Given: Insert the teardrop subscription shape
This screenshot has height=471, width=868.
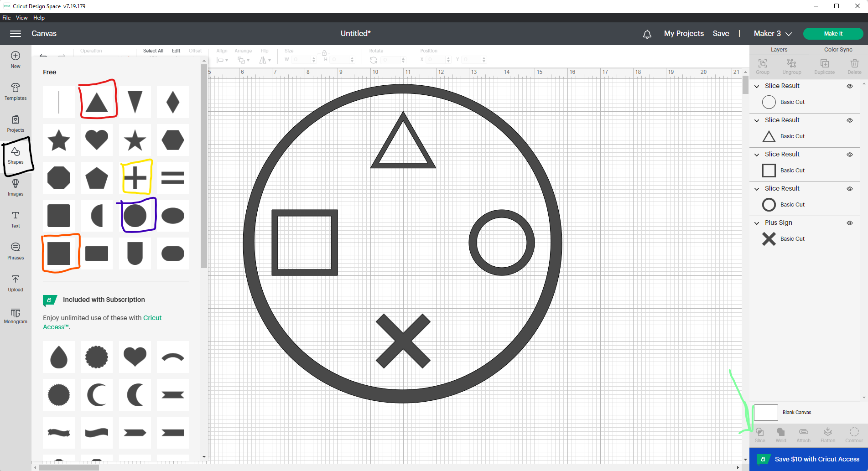Looking at the screenshot, I should coord(59,357).
